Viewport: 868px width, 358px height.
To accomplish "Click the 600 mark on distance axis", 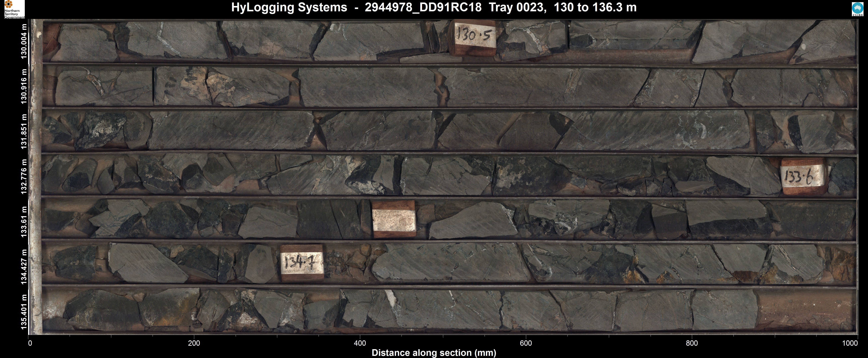I will (526, 344).
